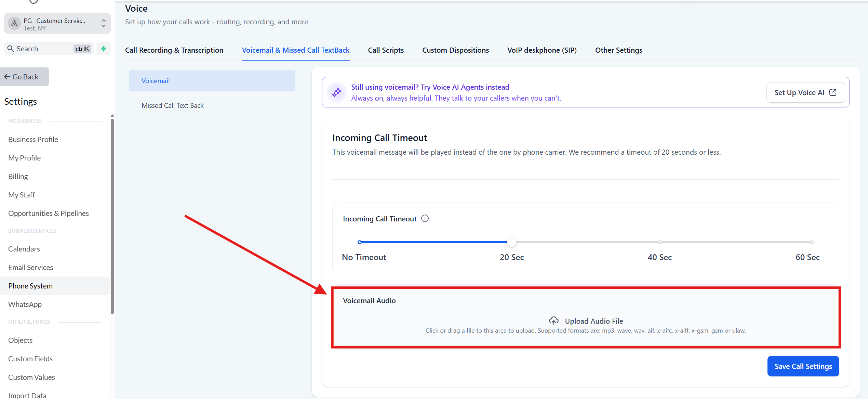Click the Save Call Settings button
Image resolution: width=868 pixels, height=399 pixels.
(x=803, y=366)
